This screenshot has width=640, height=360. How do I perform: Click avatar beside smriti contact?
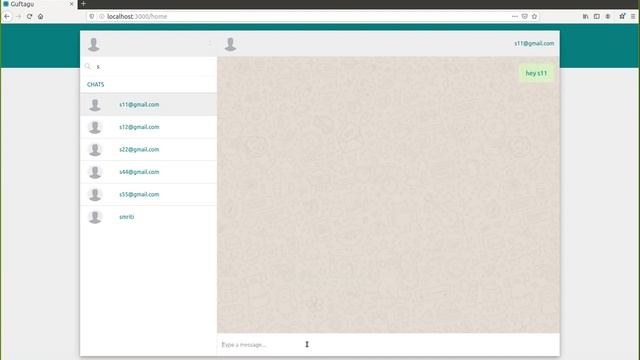pos(95,217)
